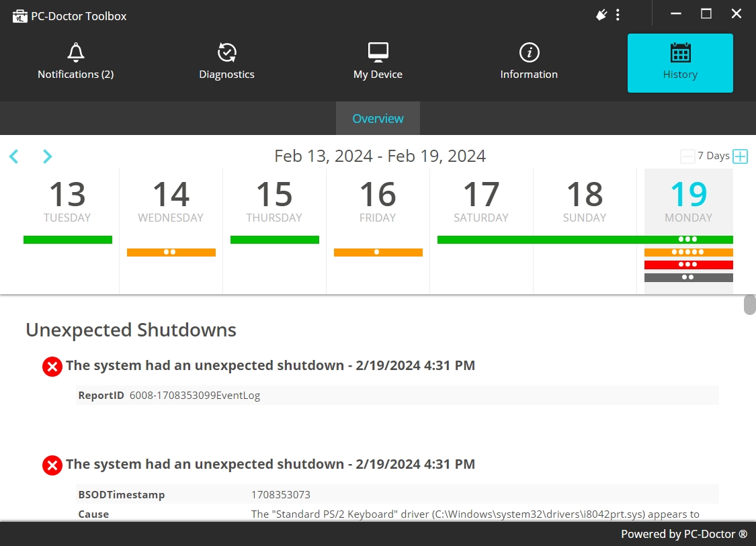Click the PC-Doctor Toolbox logo icon
This screenshot has width=756, height=546.
(x=19, y=16)
